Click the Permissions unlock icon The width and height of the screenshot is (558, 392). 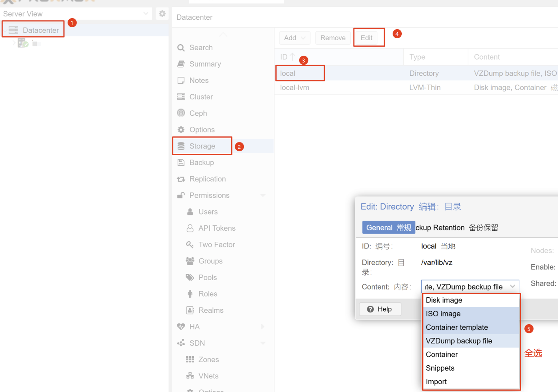pyautogui.click(x=181, y=195)
